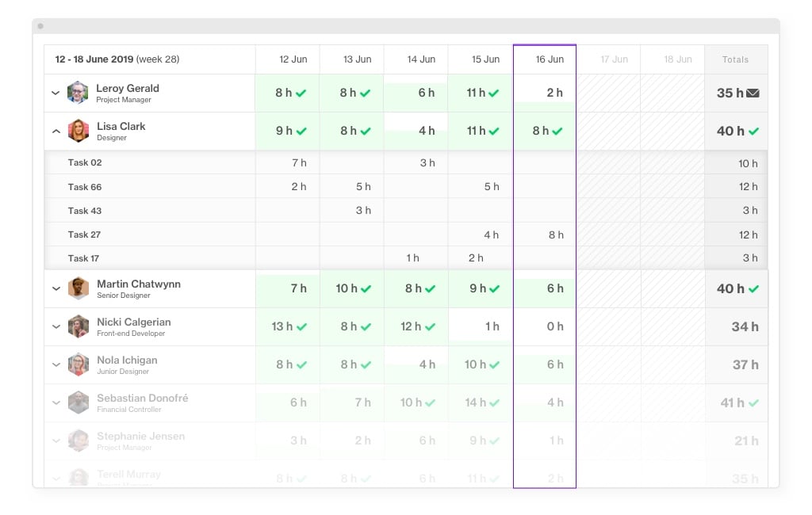This screenshot has height=515, width=812.
Task: Expand Leroy Gerald's timesheet row
Action: [x=56, y=93]
